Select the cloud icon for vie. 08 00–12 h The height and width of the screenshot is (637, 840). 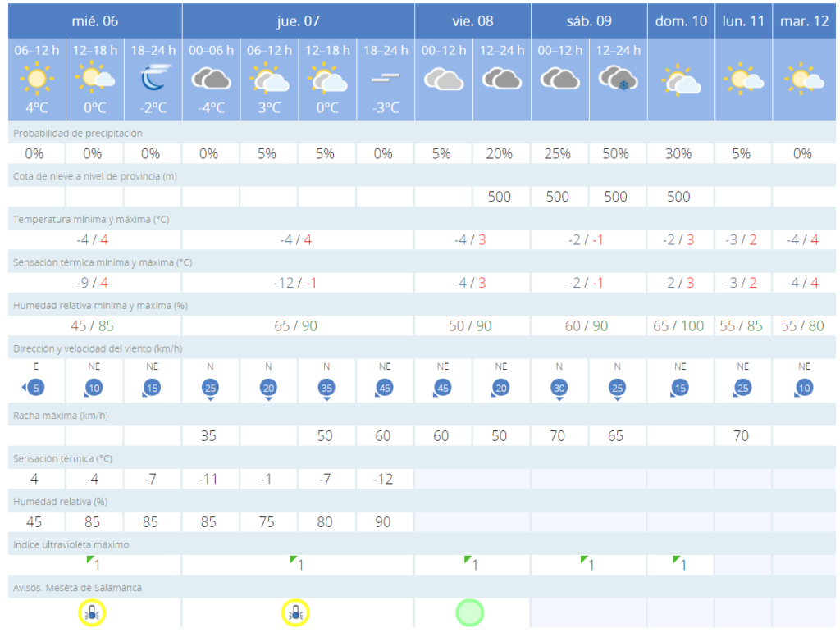[x=444, y=79]
